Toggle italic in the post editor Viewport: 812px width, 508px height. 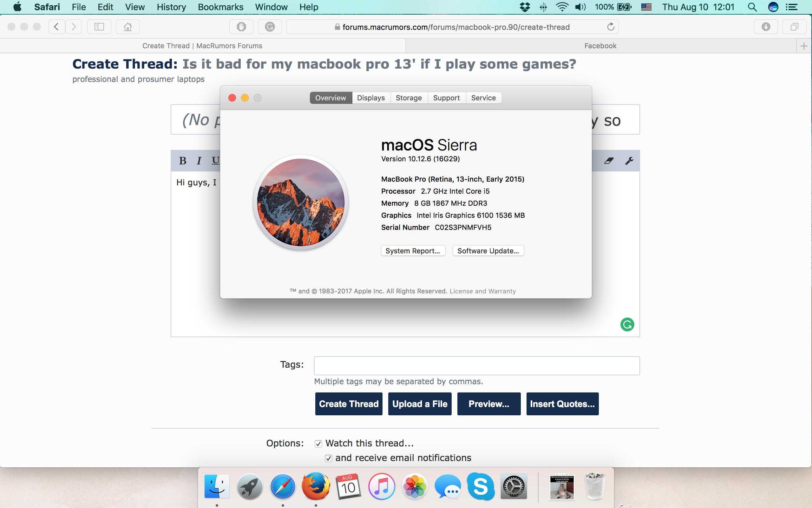[x=199, y=161]
